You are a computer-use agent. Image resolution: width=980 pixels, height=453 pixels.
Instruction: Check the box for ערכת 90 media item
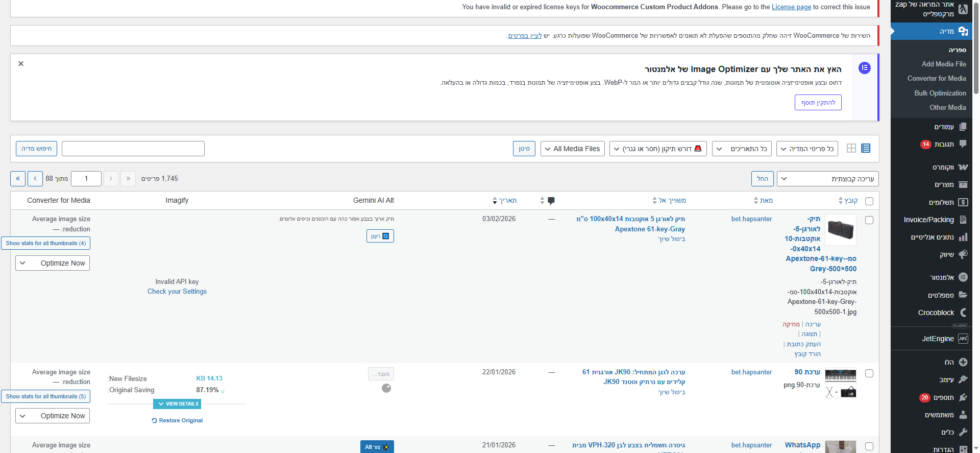click(869, 373)
